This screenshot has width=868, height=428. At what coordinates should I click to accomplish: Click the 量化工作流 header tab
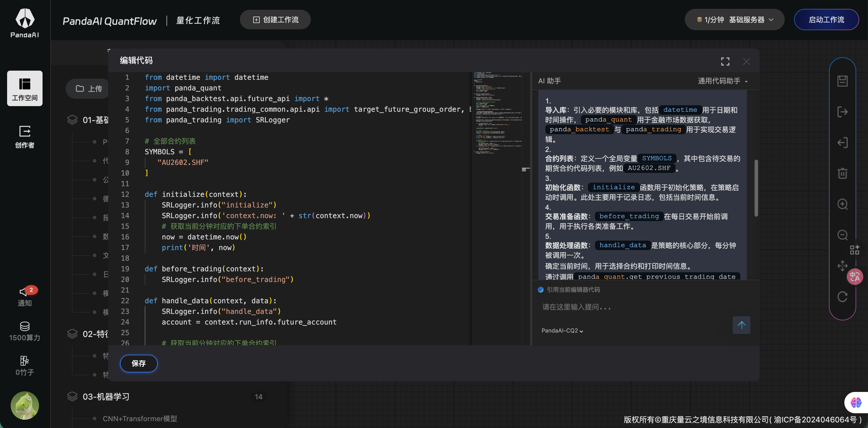(x=198, y=21)
